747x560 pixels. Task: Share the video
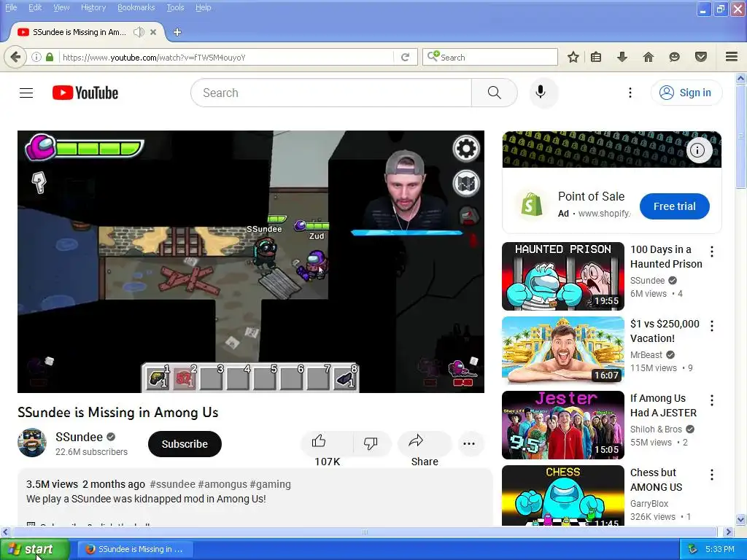(424, 444)
